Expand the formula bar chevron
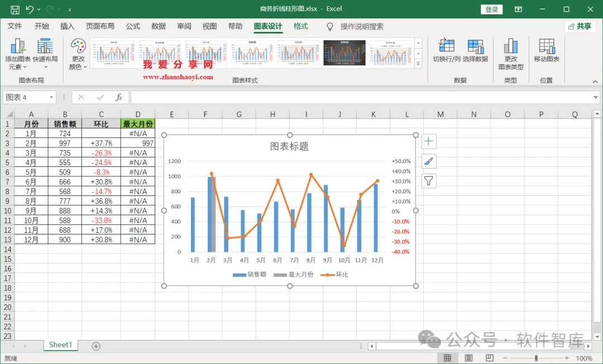603x364 pixels. (x=595, y=97)
